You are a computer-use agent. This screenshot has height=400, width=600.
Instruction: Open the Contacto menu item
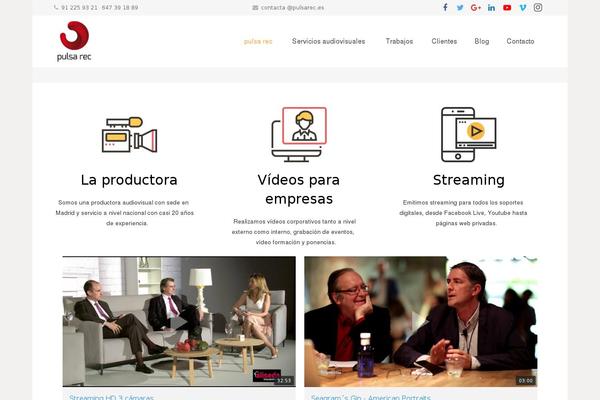[520, 41]
